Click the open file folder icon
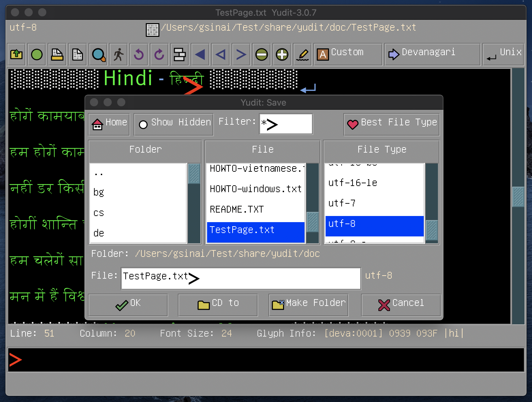 tap(16, 55)
